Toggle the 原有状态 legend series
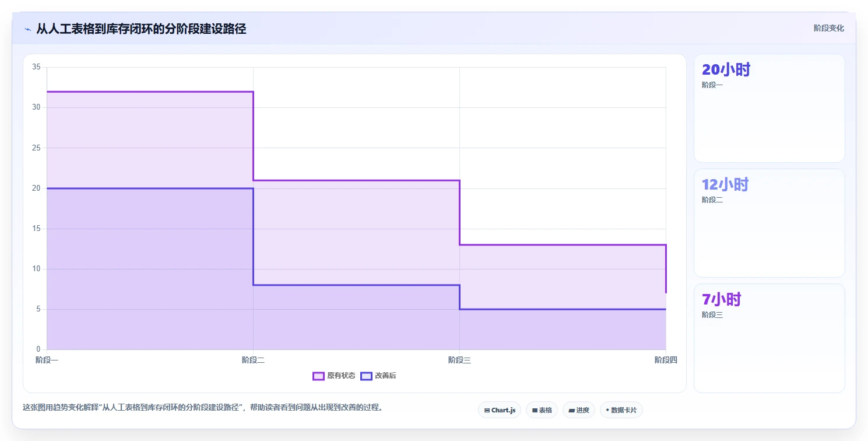 [334, 376]
